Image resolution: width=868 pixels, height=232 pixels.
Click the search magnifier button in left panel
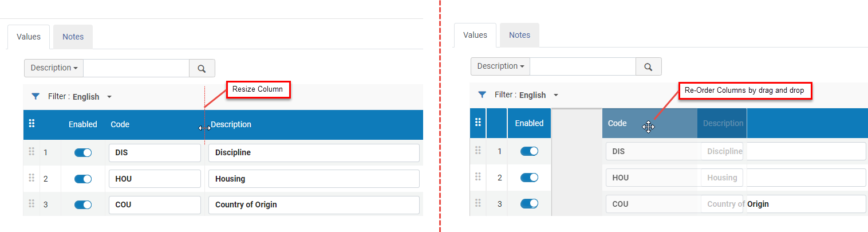pyautogui.click(x=202, y=68)
